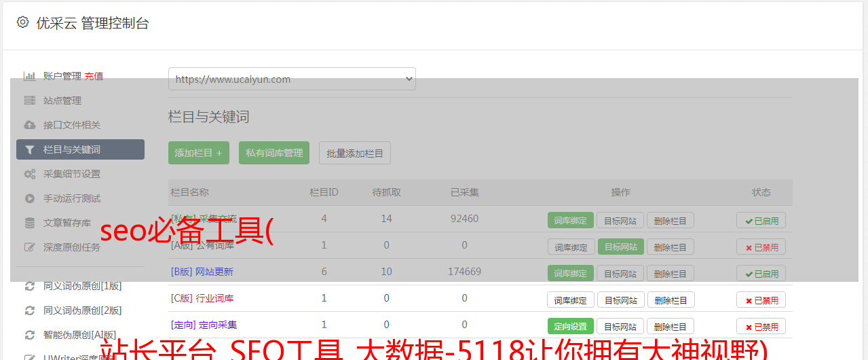Open 私有词库管理
The image size is (868, 360).
(274, 153)
